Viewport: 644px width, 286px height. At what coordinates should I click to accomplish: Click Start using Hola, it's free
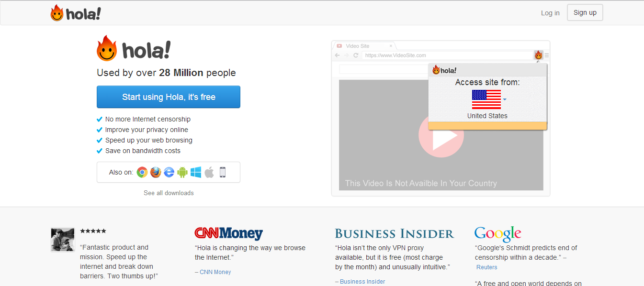pyautogui.click(x=169, y=97)
